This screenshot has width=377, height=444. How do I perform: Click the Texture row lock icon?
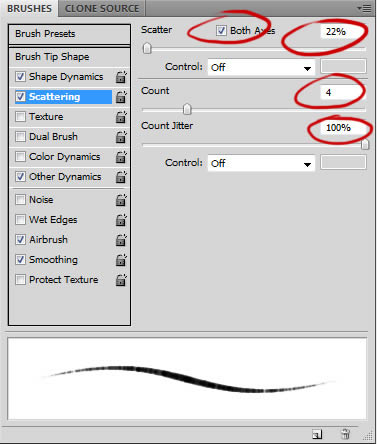121,117
